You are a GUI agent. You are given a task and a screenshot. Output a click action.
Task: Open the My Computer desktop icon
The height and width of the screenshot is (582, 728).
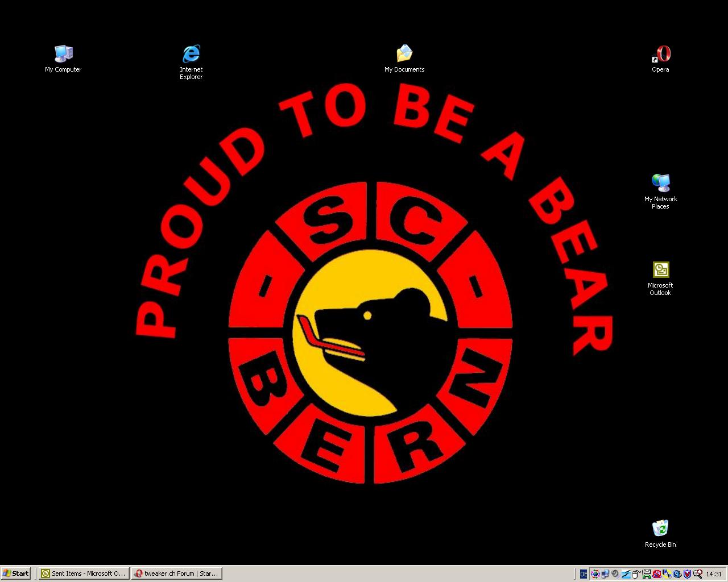(63, 55)
